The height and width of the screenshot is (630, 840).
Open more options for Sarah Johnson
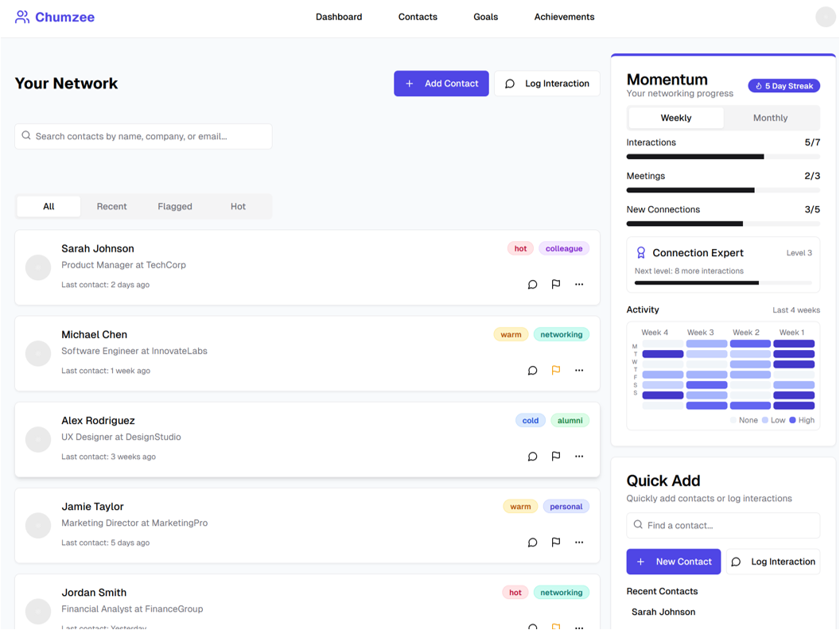pyautogui.click(x=579, y=284)
